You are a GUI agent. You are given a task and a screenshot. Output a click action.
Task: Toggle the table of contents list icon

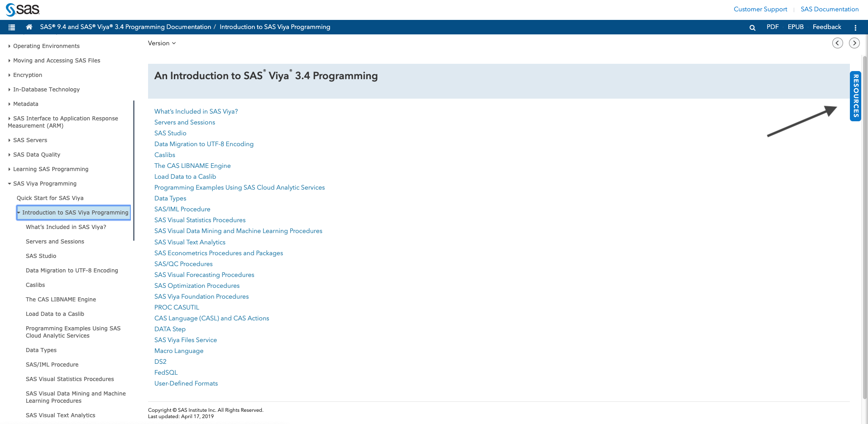point(12,27)
